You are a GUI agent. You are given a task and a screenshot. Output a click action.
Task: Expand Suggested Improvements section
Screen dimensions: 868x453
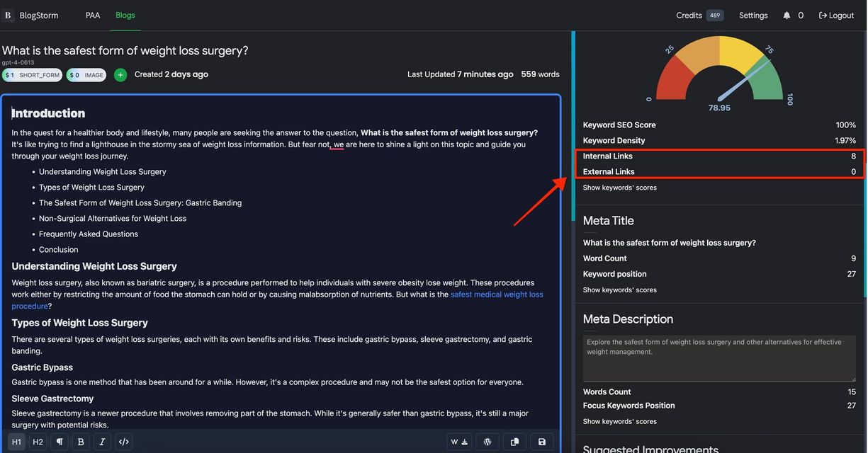point(650,449)
